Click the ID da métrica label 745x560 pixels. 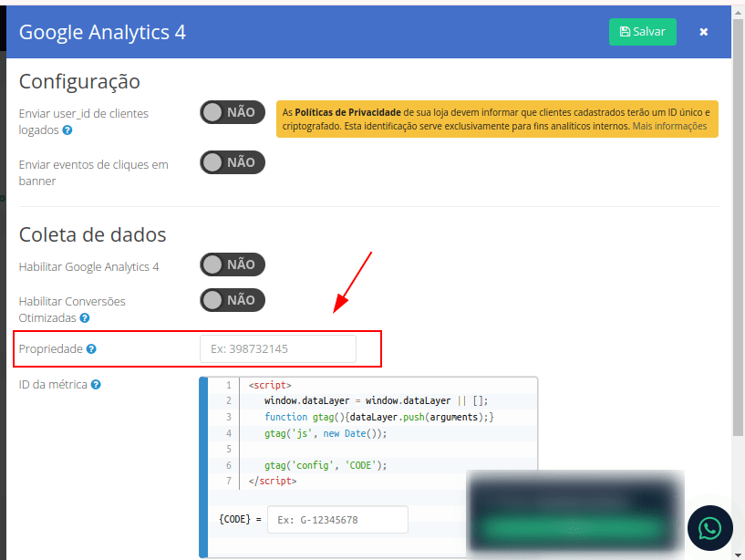pos(53,385)
